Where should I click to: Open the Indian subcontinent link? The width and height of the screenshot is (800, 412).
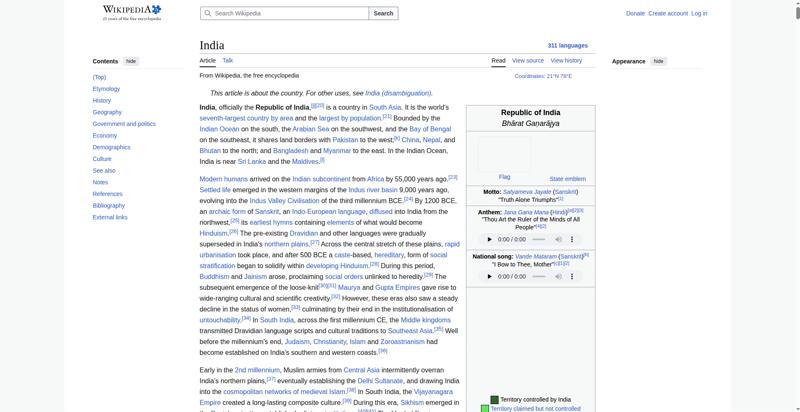(321, 179)
